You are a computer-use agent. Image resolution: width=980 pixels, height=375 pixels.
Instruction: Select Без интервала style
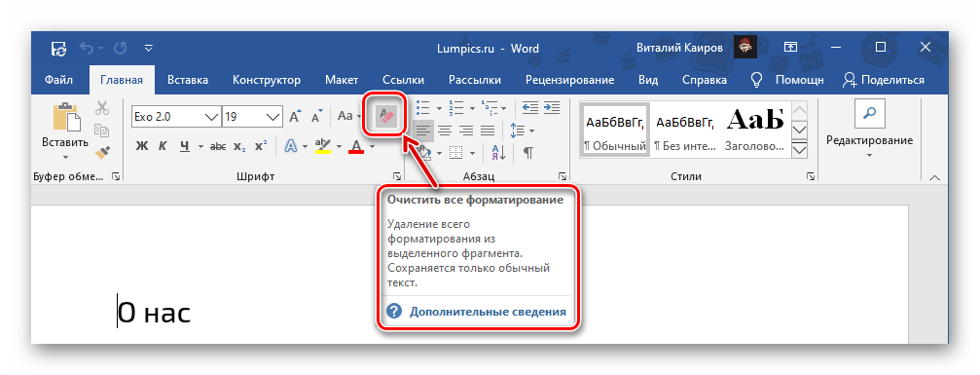[685, 131]
